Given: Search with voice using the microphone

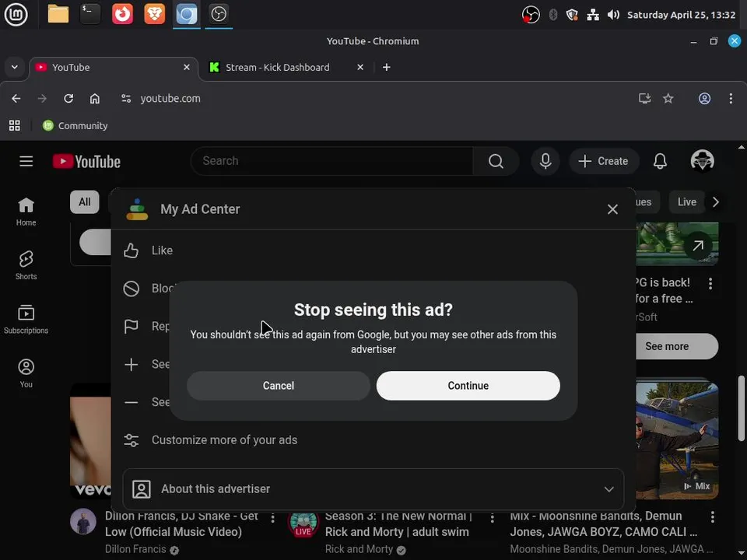Looking at the screenshot, I should [x=545, y=162].
